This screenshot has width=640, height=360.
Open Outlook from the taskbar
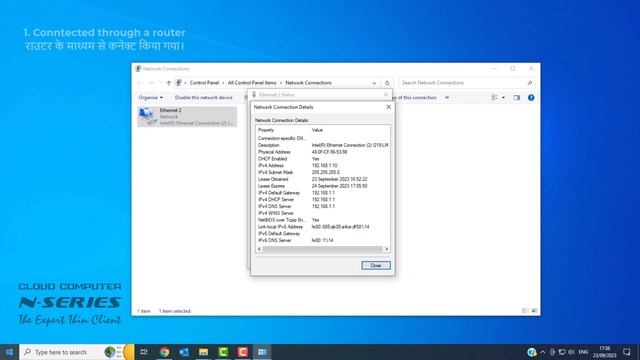(184, 352)
